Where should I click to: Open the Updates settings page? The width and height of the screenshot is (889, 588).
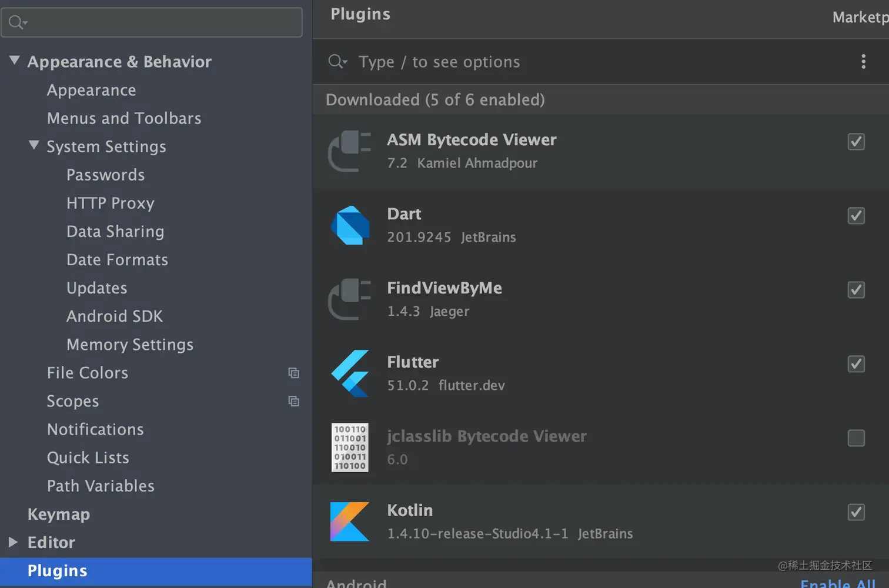[x=97, y=288]
